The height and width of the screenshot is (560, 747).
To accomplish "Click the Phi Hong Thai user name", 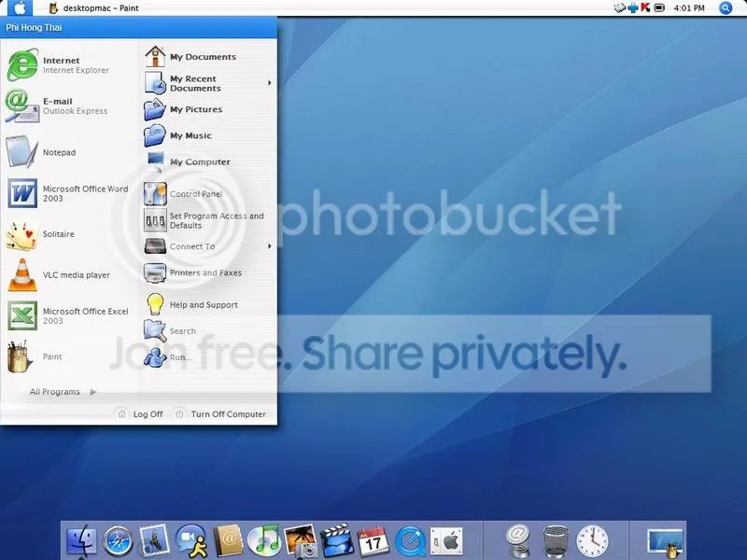I will [34, 28].
